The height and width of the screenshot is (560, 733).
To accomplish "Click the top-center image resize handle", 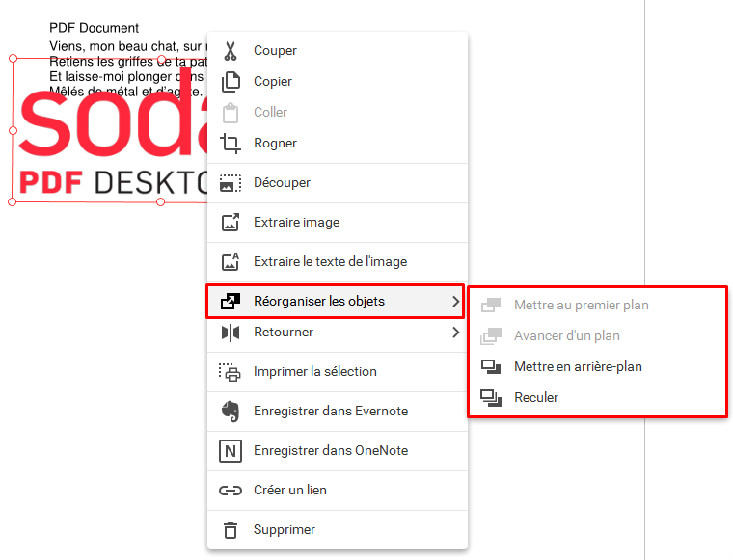I will [161, 59].
